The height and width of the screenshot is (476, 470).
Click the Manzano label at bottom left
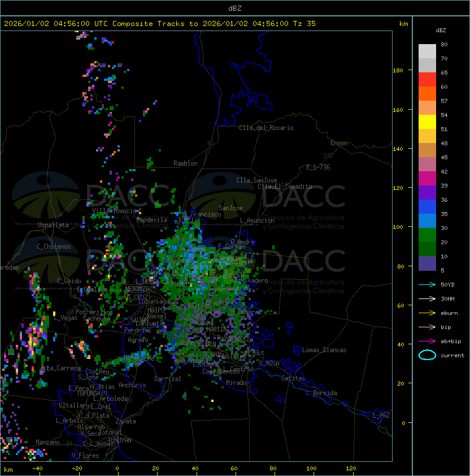click(47, 442)
